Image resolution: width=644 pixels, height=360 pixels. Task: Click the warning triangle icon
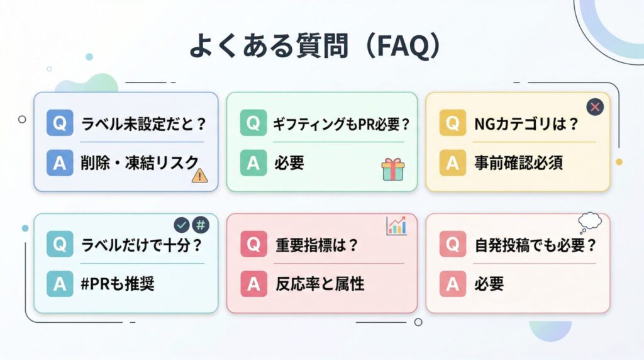point(199,176)
